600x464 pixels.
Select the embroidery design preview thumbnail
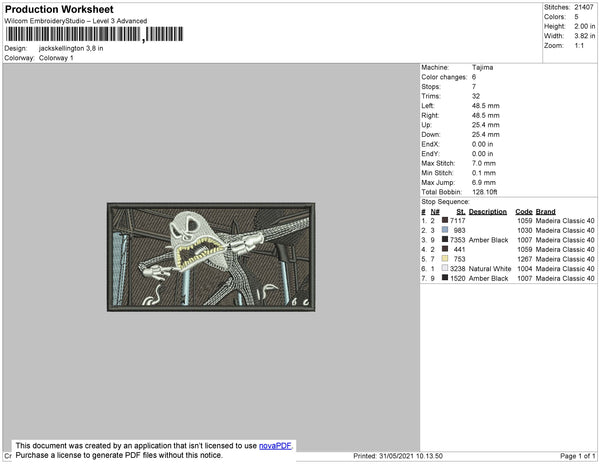click(211, 257)
